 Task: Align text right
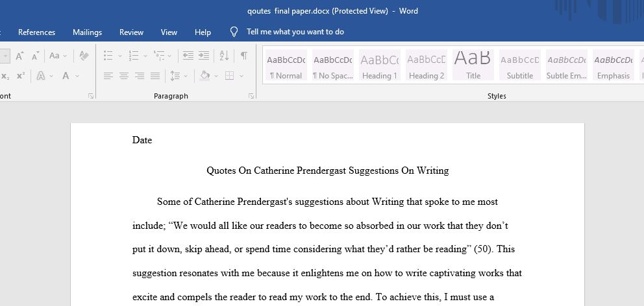coord(140,76)
